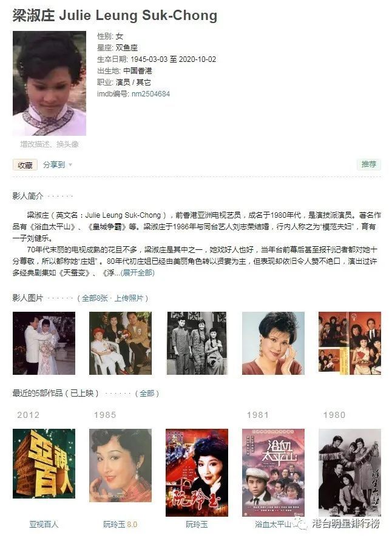Expand the 分享到 share dropdown
Screen dimensions: 392x541
click(57, 164)
